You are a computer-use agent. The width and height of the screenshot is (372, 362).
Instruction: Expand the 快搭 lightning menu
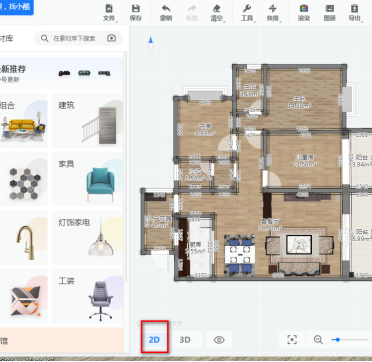coord(273,13)
